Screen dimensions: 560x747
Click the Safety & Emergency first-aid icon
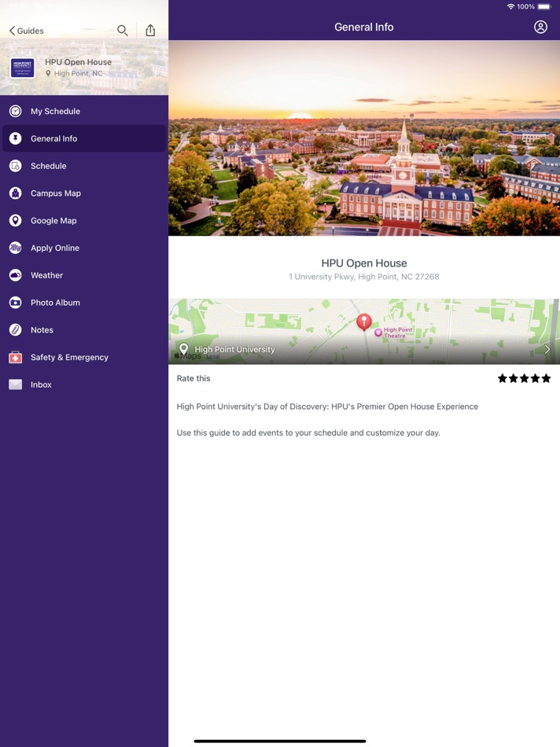coord(16,357)
